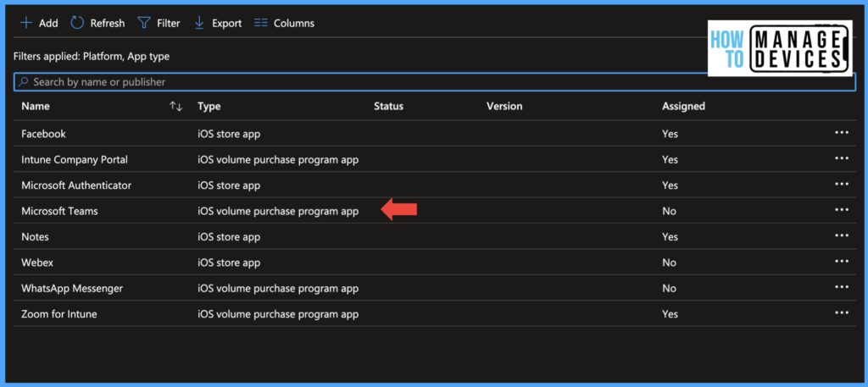
Task: Click the Export download arrow icon
Action: point(200,23)
